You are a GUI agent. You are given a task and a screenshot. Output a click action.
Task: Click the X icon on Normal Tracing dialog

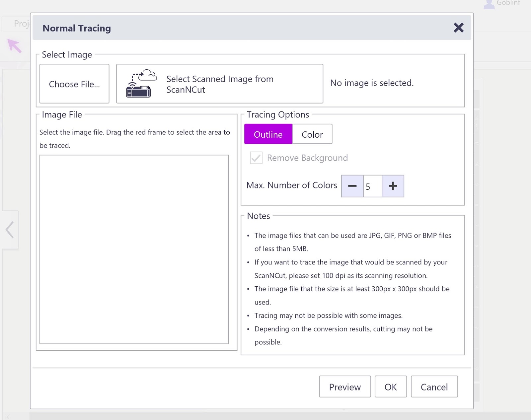coord(459,28)
